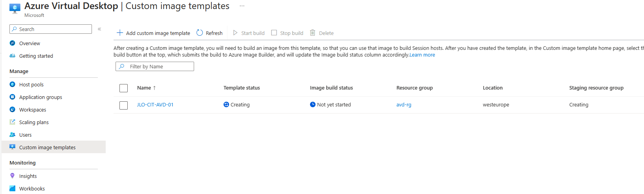Click the Delete trash can icon

(x=313, y=33)
